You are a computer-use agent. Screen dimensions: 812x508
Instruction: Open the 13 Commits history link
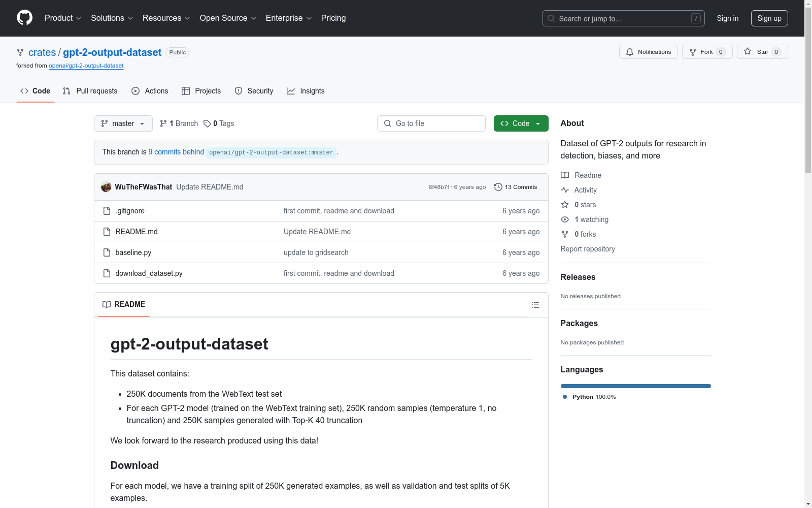(x=516, y=187)
